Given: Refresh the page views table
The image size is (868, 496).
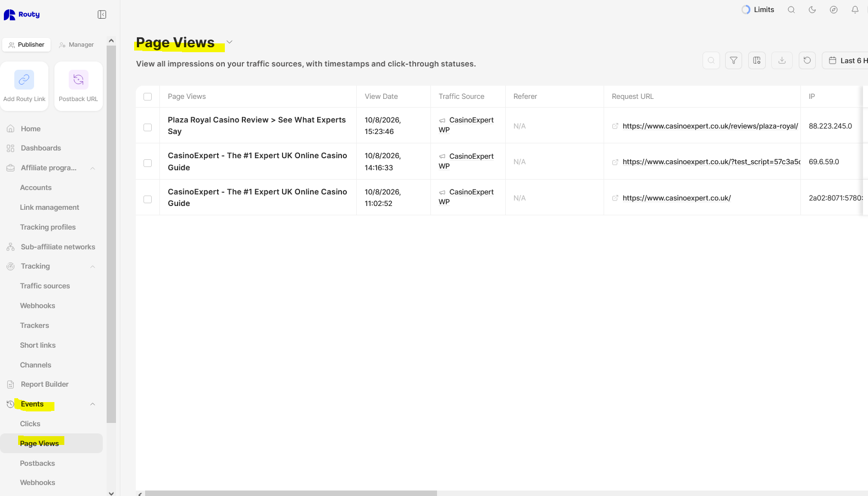Looking at the screenshot, I should point(807,60).
